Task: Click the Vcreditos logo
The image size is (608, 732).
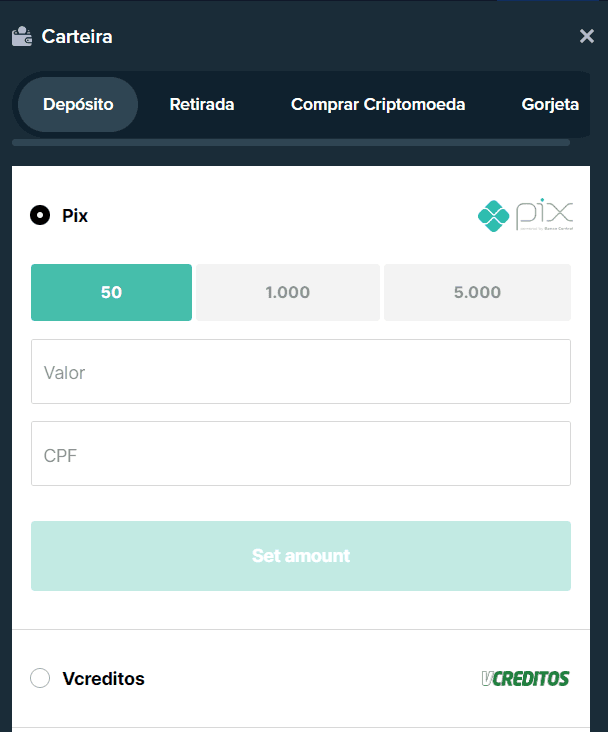Action: [525, 678]
